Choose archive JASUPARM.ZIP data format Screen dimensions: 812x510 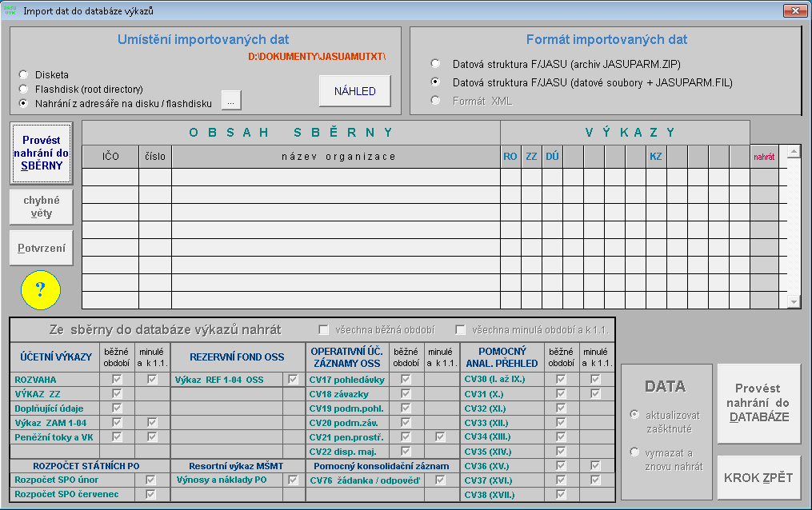coord(435,64)
